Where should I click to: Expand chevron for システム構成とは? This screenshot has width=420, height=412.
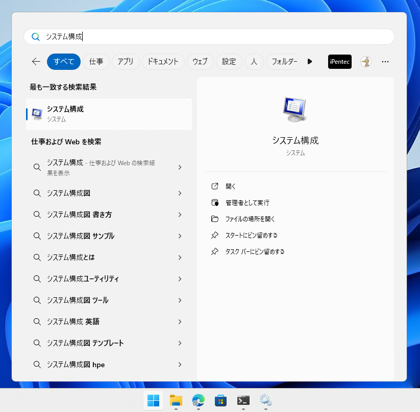point(180,257)
